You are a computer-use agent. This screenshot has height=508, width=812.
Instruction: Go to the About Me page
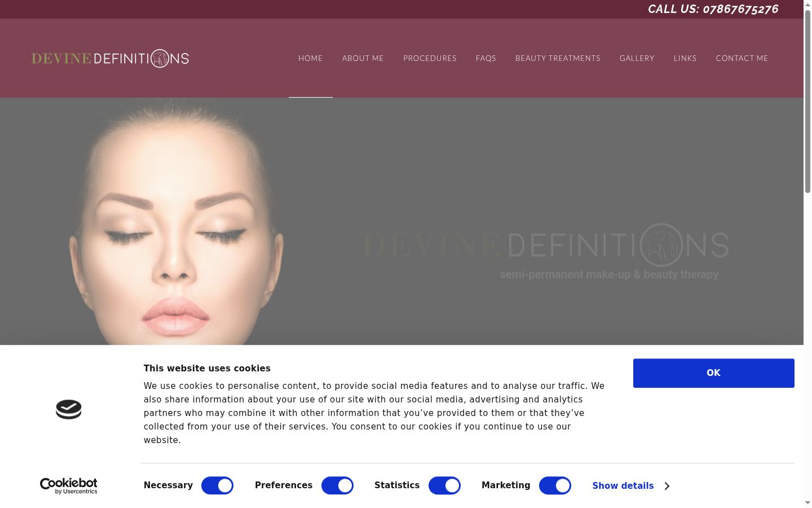(363, 58)
